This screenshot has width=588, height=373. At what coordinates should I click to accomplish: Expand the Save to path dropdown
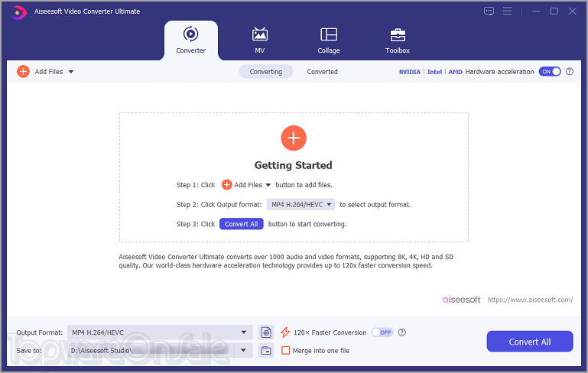pyautogui.click(x=243, y=351)
